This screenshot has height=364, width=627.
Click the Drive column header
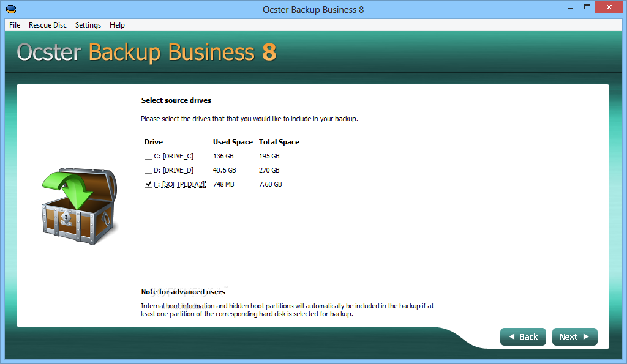(x=154, y=142)
